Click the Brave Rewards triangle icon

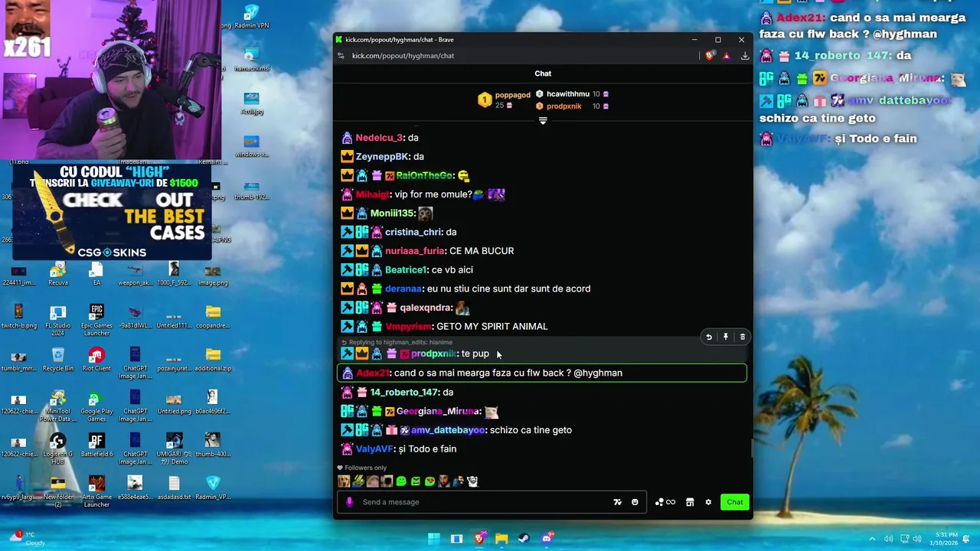click(726, 56)
